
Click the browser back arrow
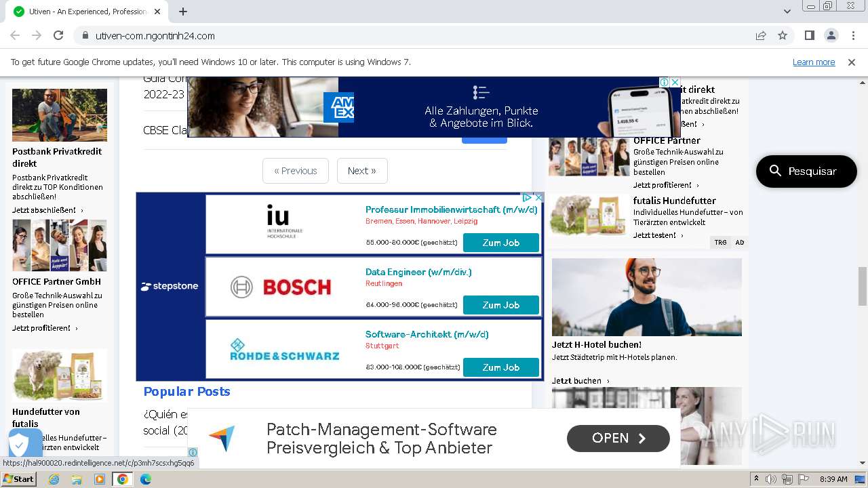tap(15, 35)
